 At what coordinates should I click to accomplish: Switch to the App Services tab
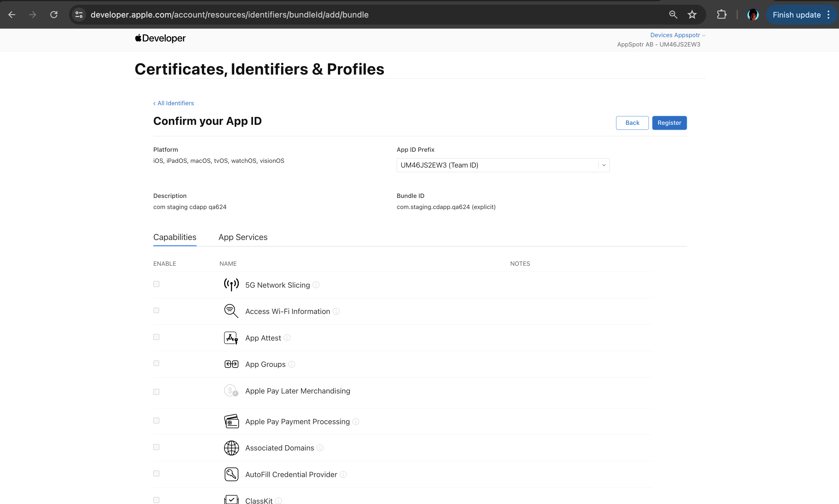pos(243,237)
